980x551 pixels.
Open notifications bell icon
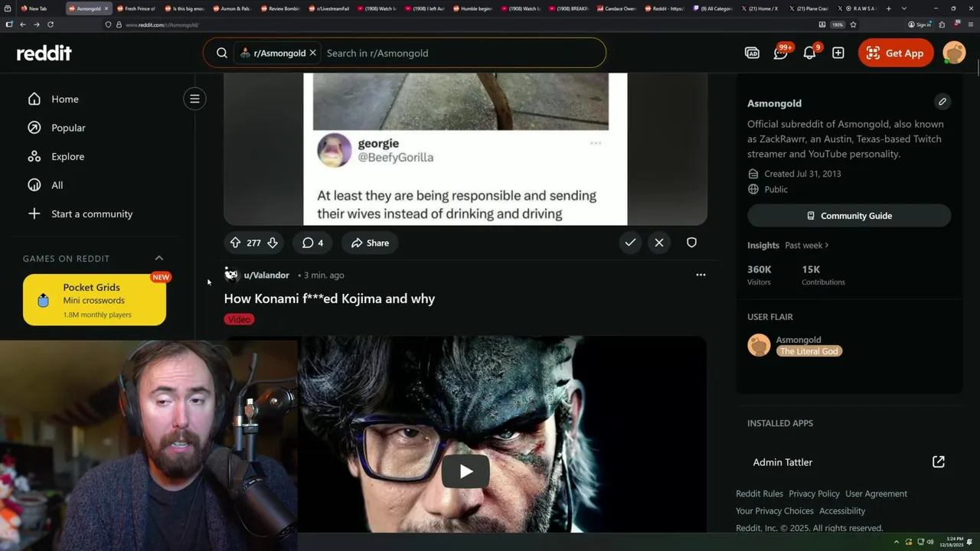tap(809, 53)
